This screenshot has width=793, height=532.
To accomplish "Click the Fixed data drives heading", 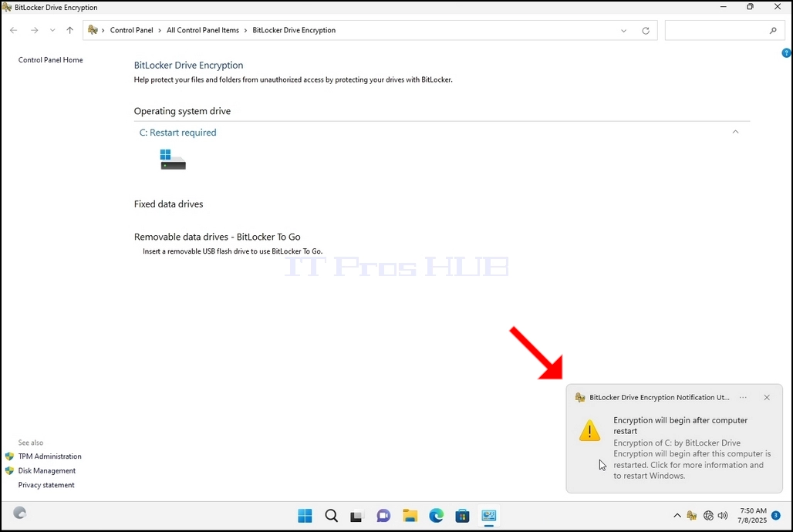I will [x=168, y=204].
